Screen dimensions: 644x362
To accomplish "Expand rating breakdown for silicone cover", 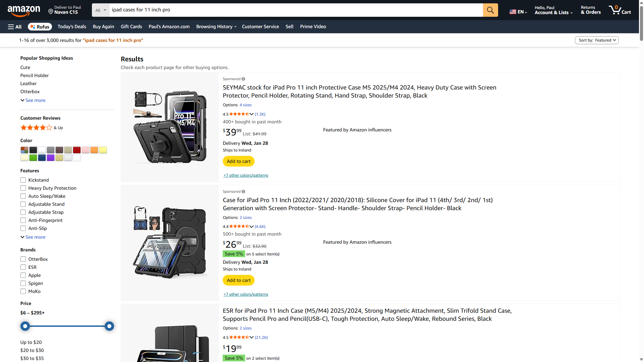I will (x=252, y=227).
